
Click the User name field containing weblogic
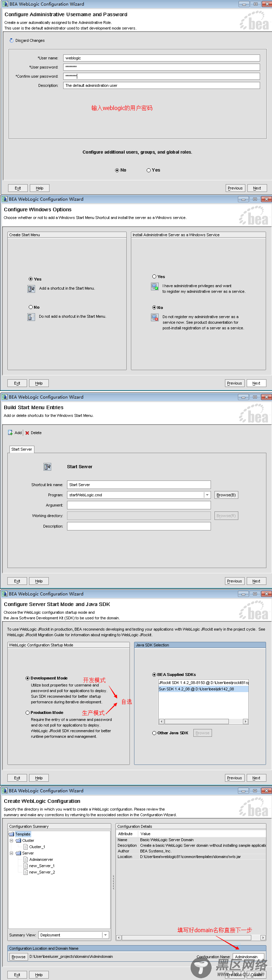tap(161, 58)
